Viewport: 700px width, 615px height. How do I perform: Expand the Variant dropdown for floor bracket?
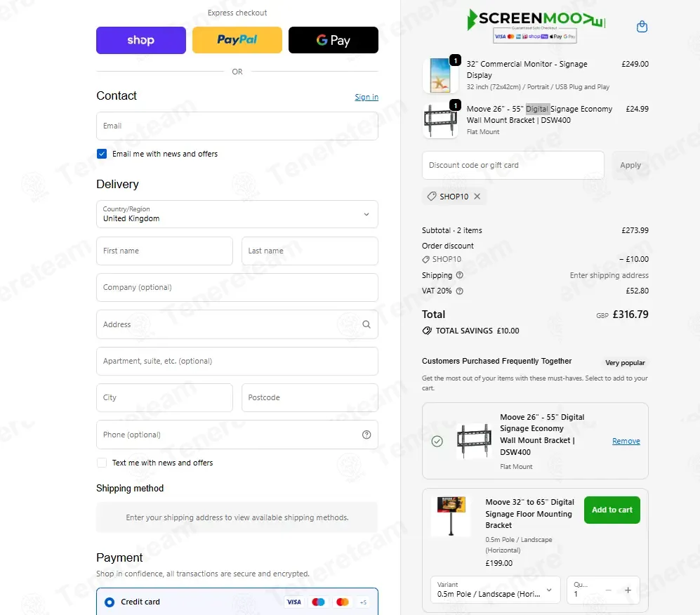click(x=495, y=590)
